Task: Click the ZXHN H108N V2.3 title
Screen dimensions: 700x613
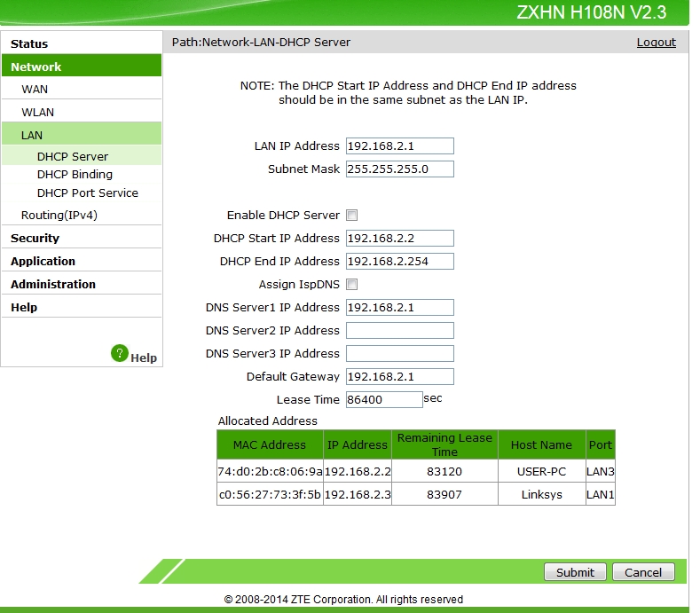Action: (x=592, y=12)
